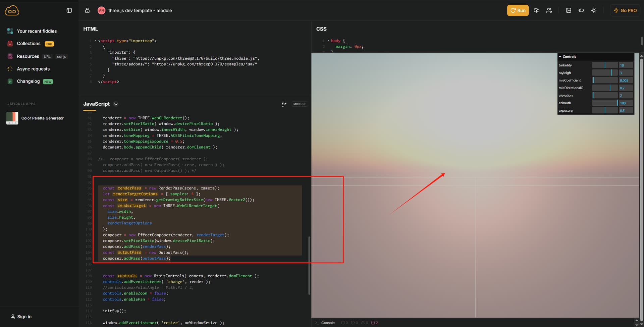Click the NEW badge beside Changelog
644x327 pixels.
(x=48, y=81)
